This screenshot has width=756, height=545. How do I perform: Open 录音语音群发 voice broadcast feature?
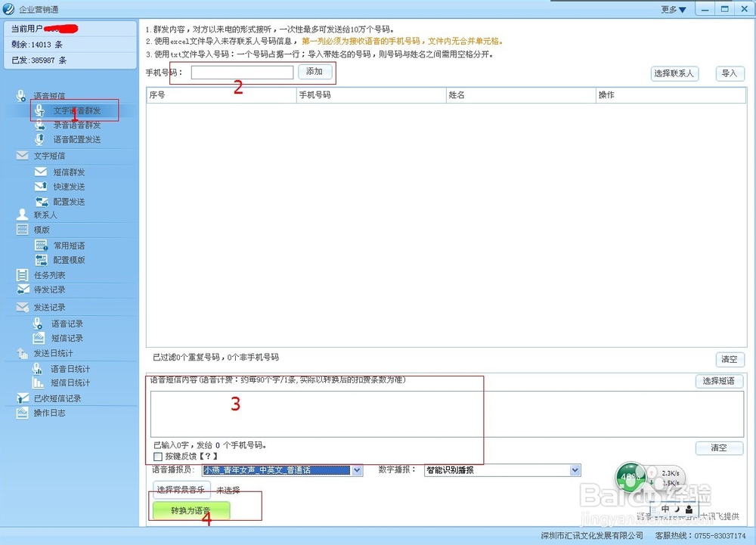coord(76,125)
